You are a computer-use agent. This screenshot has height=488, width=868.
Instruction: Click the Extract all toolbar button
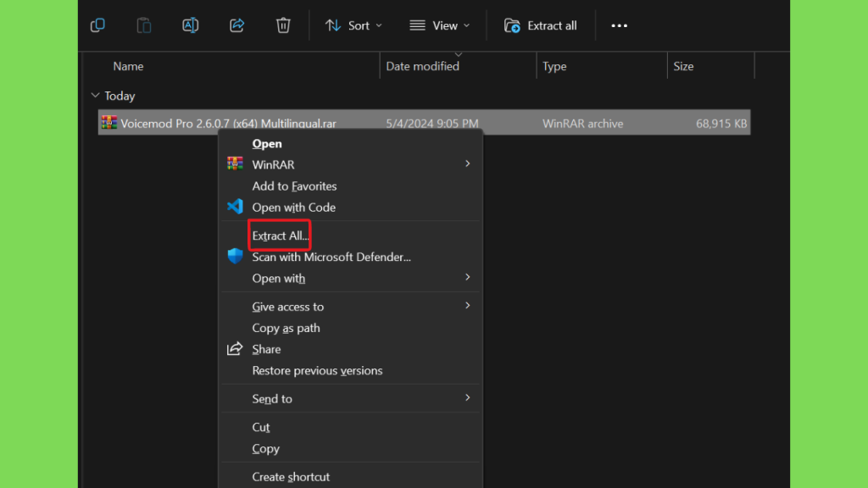coord(540,25)
